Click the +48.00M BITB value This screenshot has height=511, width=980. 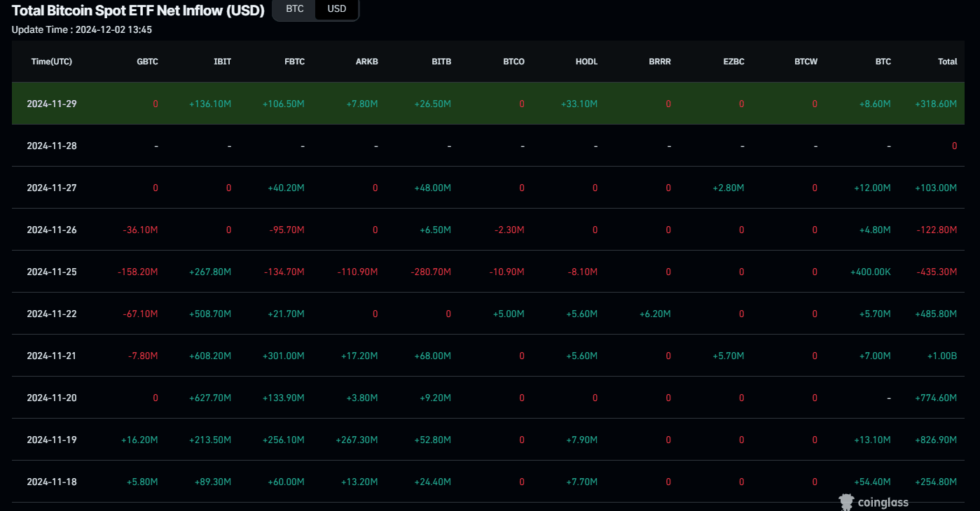click(433, 188)
